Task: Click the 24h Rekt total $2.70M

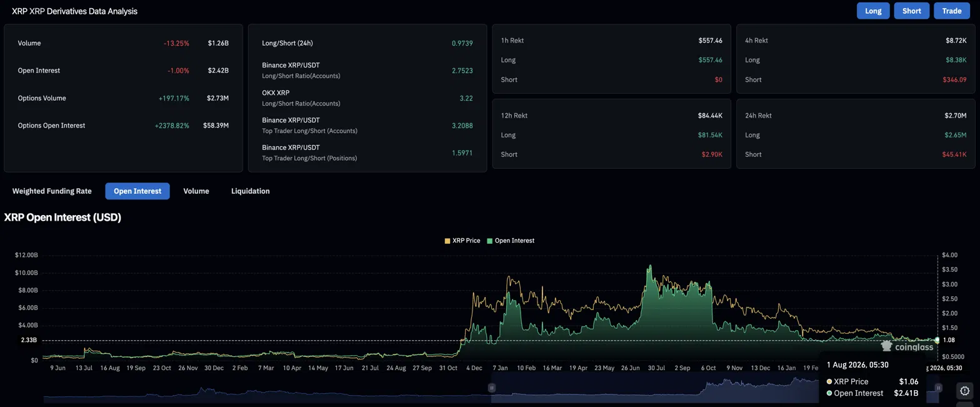Action: click(x=956, y=116)
